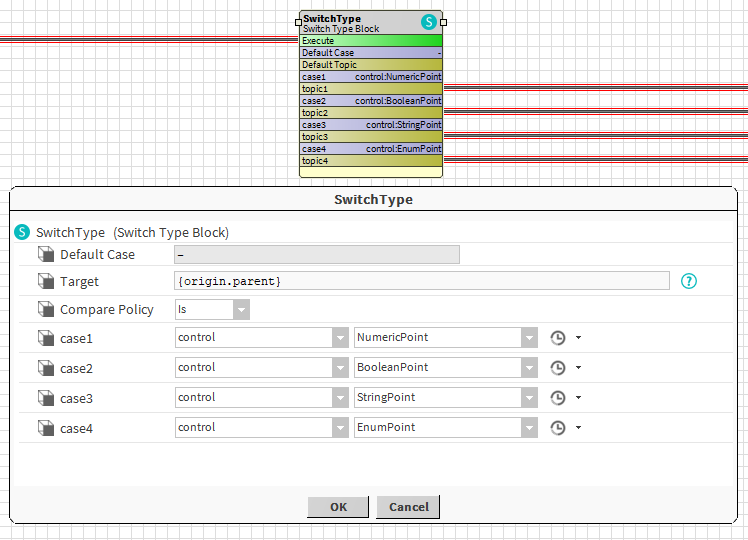The image size is (748, 540).
Task: Click the cube icon next to Compare Policy
Action: [45, 310]
